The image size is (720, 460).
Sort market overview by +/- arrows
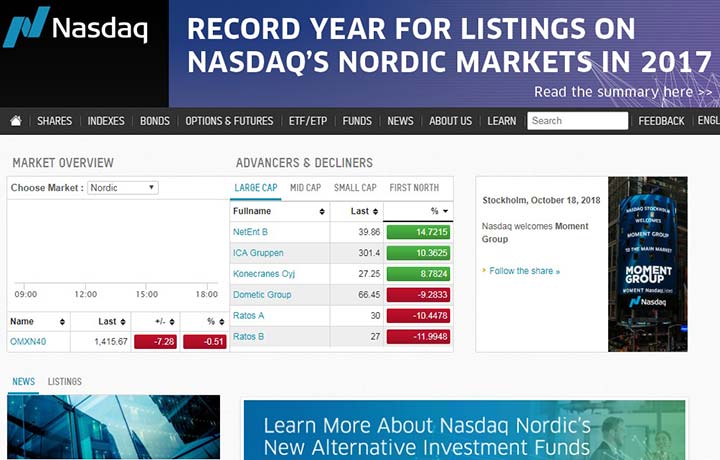tap(172, 322)
